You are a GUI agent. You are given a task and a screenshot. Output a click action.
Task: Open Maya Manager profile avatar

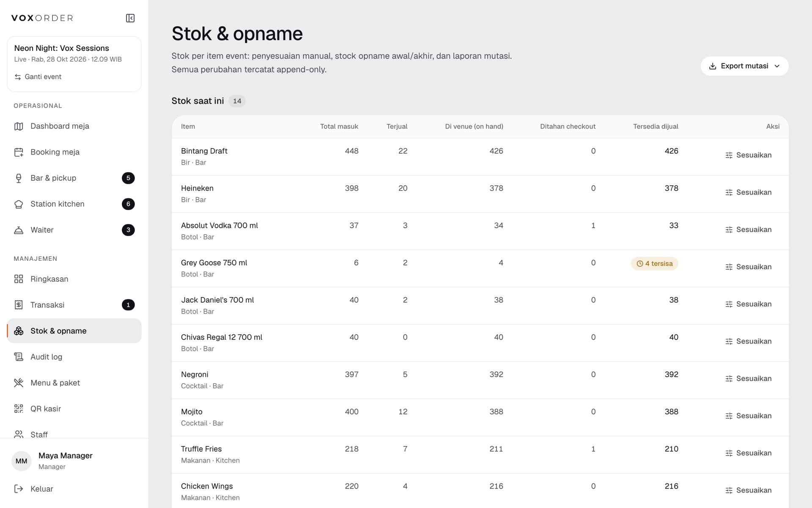pos(22,461)
